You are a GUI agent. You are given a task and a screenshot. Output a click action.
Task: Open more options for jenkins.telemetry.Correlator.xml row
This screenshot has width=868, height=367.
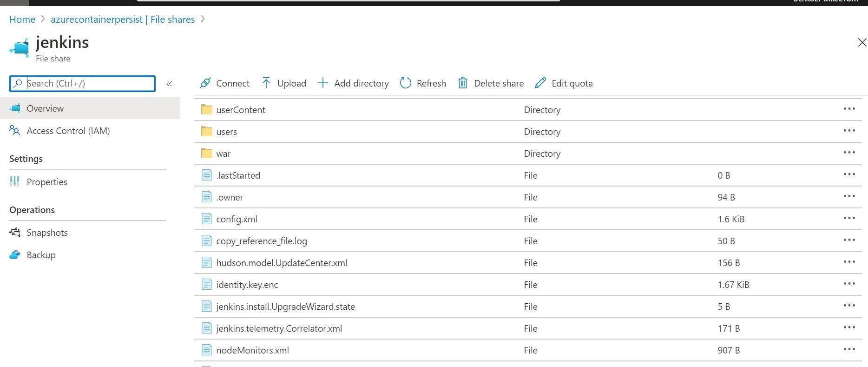coord(849,327)
